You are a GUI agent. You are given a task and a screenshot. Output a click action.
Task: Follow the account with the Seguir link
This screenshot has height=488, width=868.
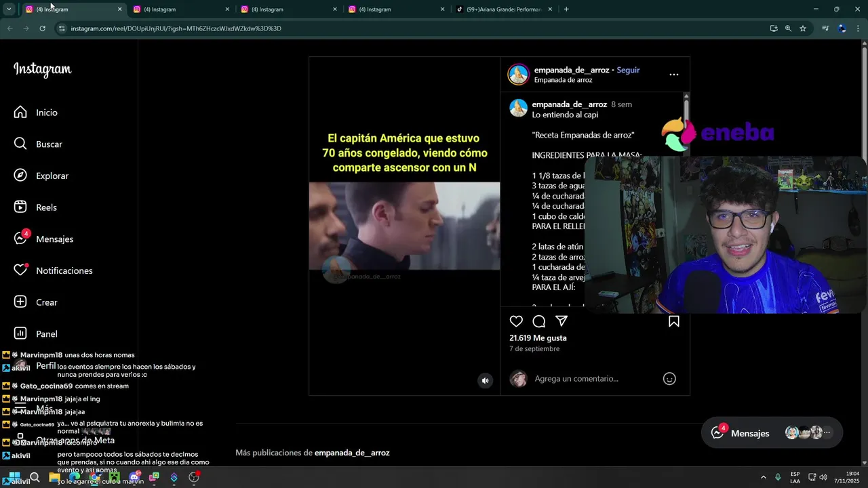tap(628, 70)
